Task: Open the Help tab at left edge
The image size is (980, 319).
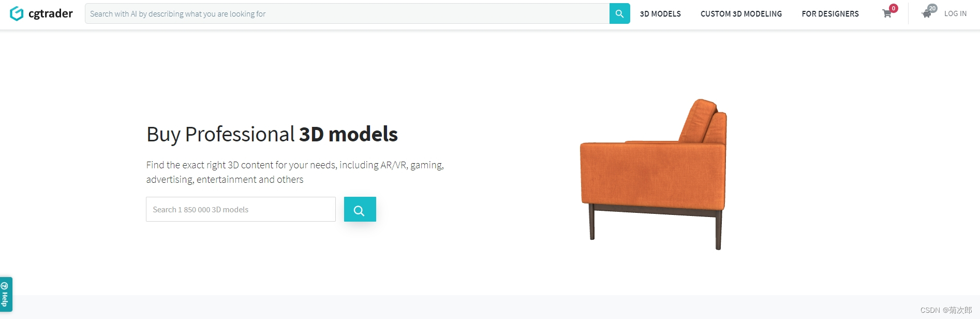Action: coord(6,294)
